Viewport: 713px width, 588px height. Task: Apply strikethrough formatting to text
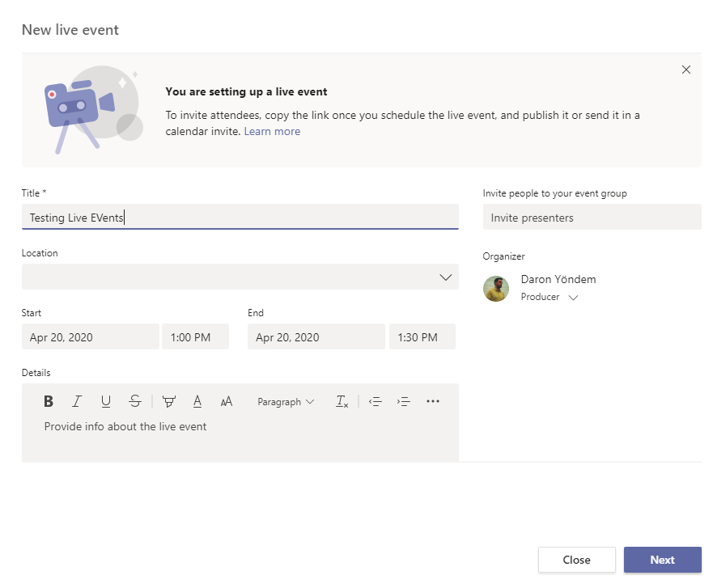pyautogui.click(x=135, y=401)
